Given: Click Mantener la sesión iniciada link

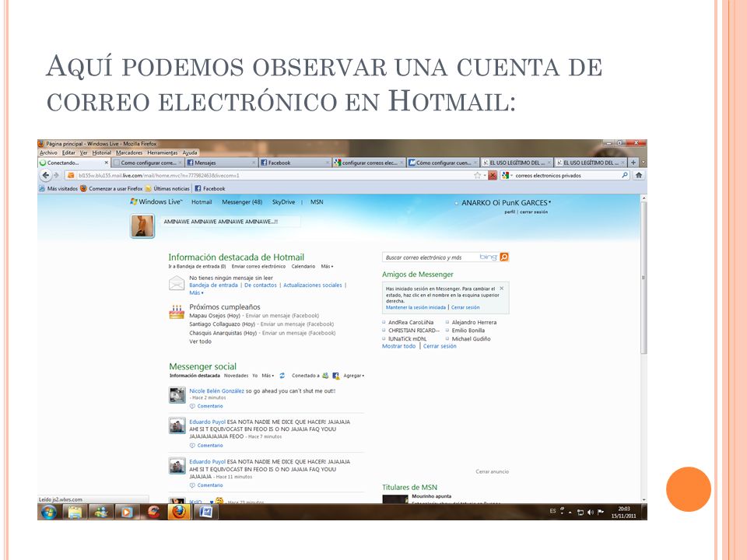Looking at the screenshot, I should [416, 308].
